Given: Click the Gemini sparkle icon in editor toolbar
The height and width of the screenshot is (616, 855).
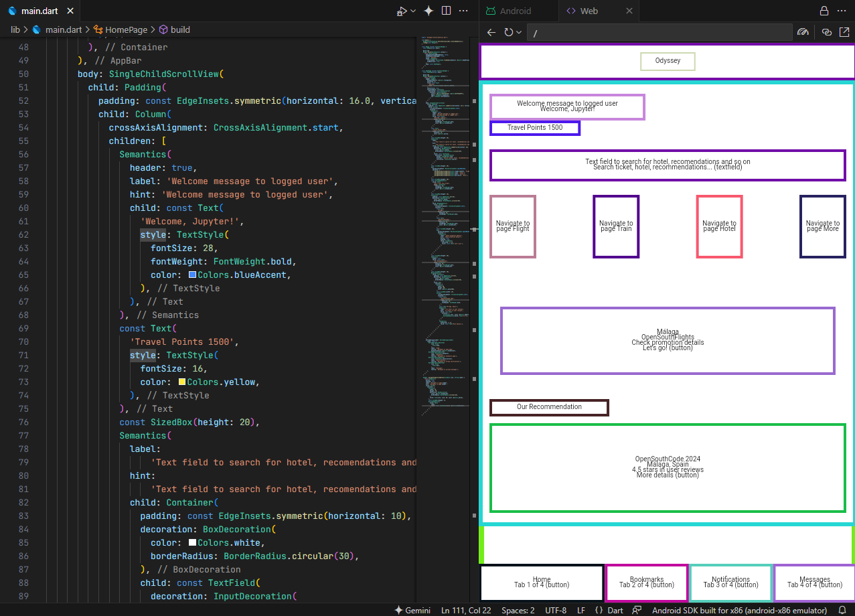Looking at the screenshot, I should 429,11.
